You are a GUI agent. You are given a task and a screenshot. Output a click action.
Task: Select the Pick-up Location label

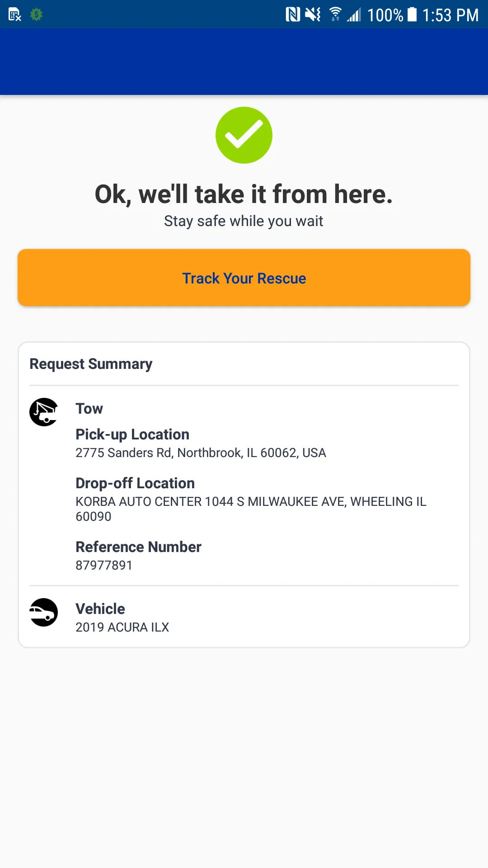pos(132,434)
